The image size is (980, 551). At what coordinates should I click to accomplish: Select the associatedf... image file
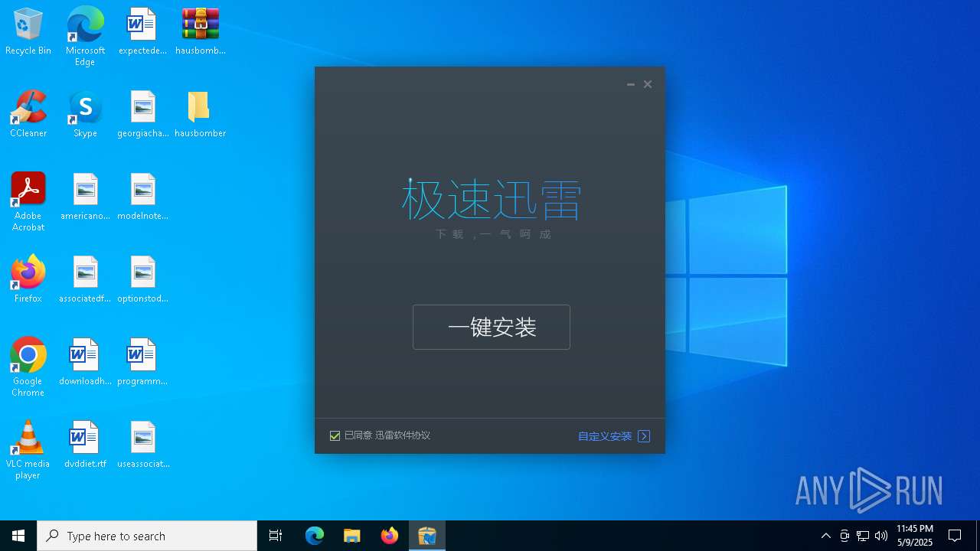point(85,280)
